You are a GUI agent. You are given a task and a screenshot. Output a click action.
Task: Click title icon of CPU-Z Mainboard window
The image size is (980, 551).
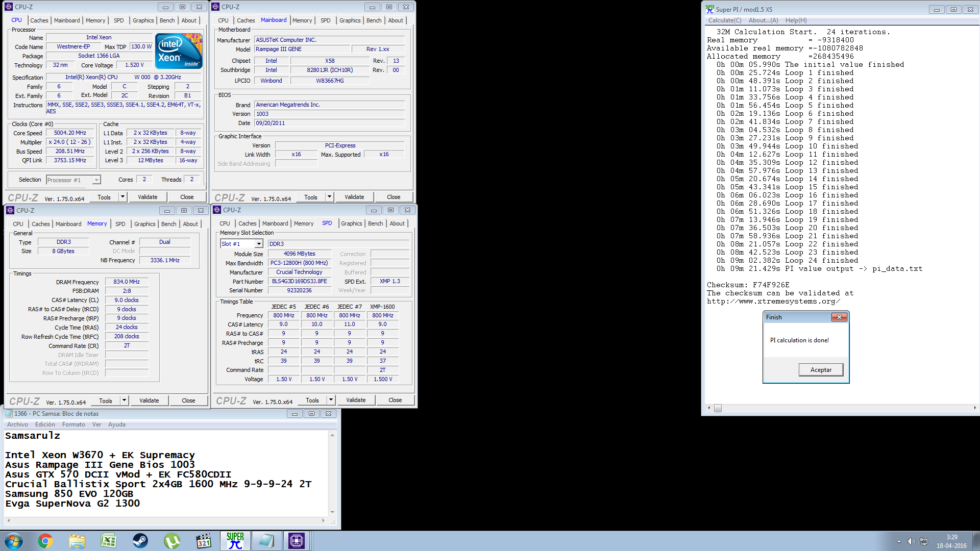(x=215, y=7)
